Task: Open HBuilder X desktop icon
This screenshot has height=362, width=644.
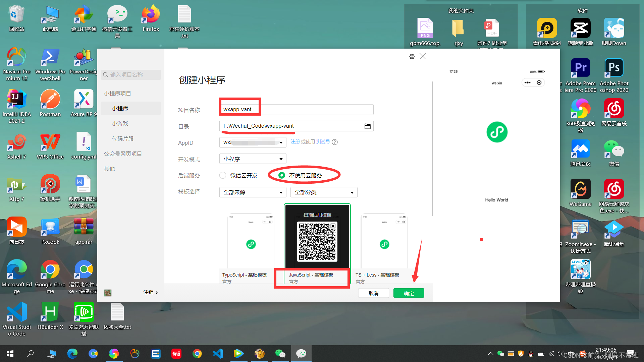Action: [x=50, y=315]
